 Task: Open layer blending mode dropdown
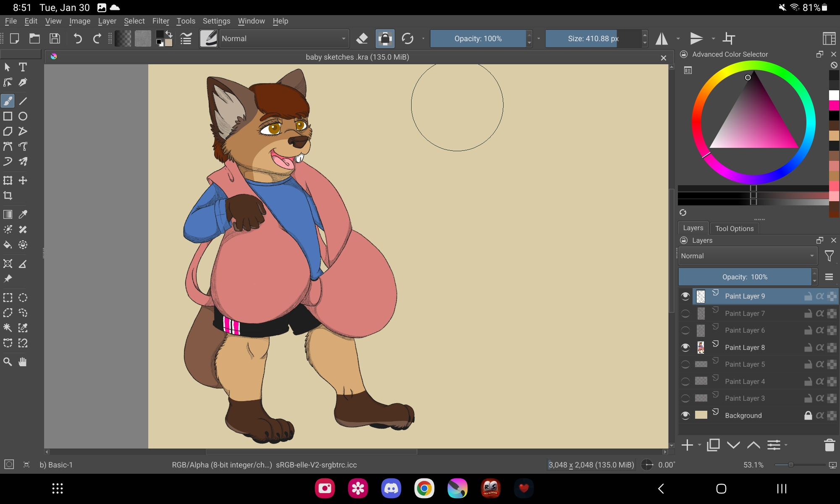coord(747,256)
